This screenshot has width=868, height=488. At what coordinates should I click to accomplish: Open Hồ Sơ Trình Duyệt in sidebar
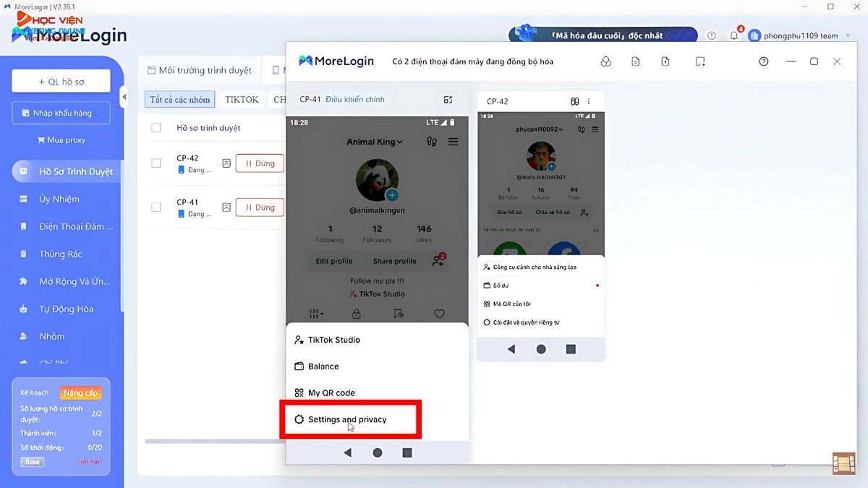click(x=67, y=171)
